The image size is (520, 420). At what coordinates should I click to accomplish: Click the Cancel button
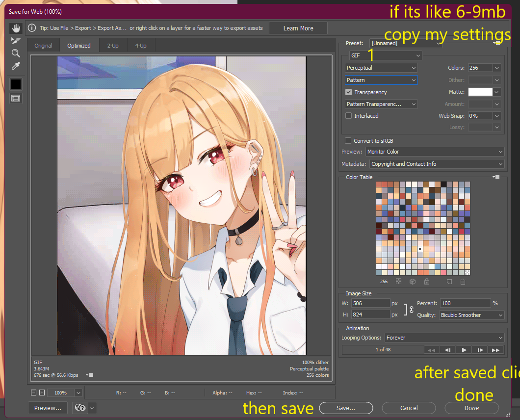click(409, 408)
